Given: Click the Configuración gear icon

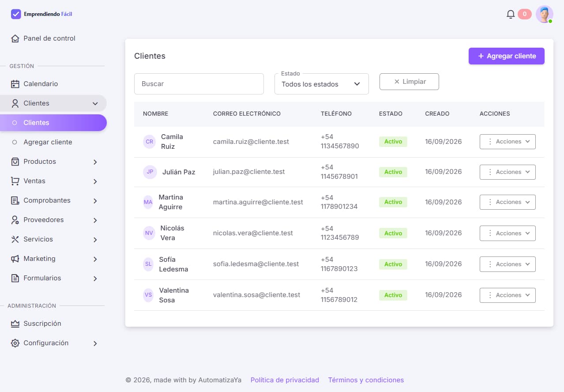Looking at the screenshot, I should pyautogui.click(x=15, y=343).
